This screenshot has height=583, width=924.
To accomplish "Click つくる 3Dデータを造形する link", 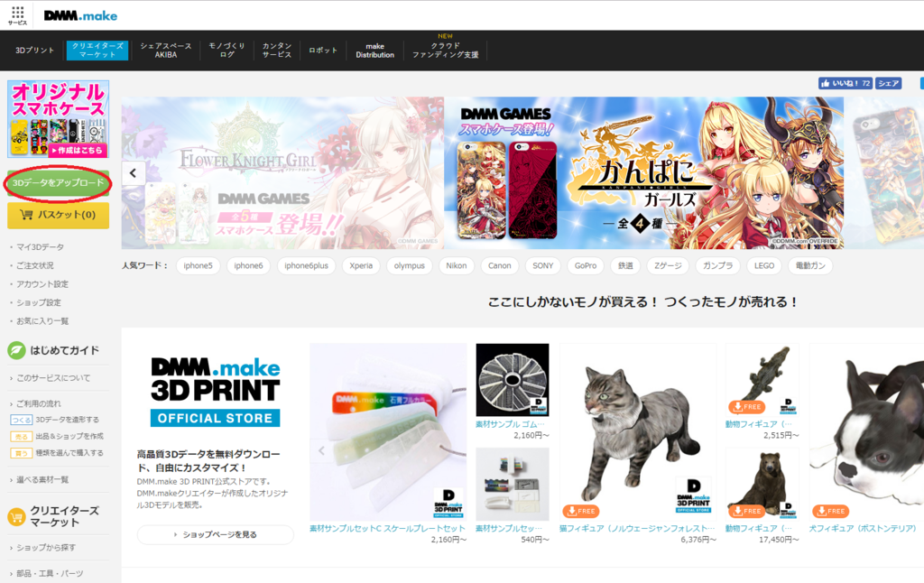I will click(55, 420).
